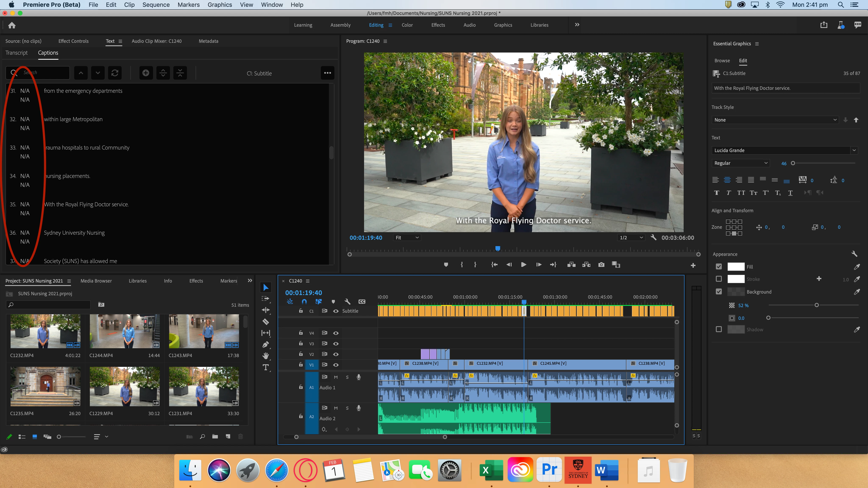
Task: Open the Sequence menu
Action: click(156, 5)
